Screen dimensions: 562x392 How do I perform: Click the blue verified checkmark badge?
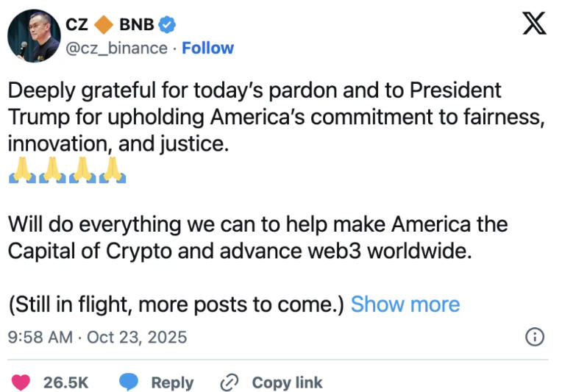(x=168, y=24)
